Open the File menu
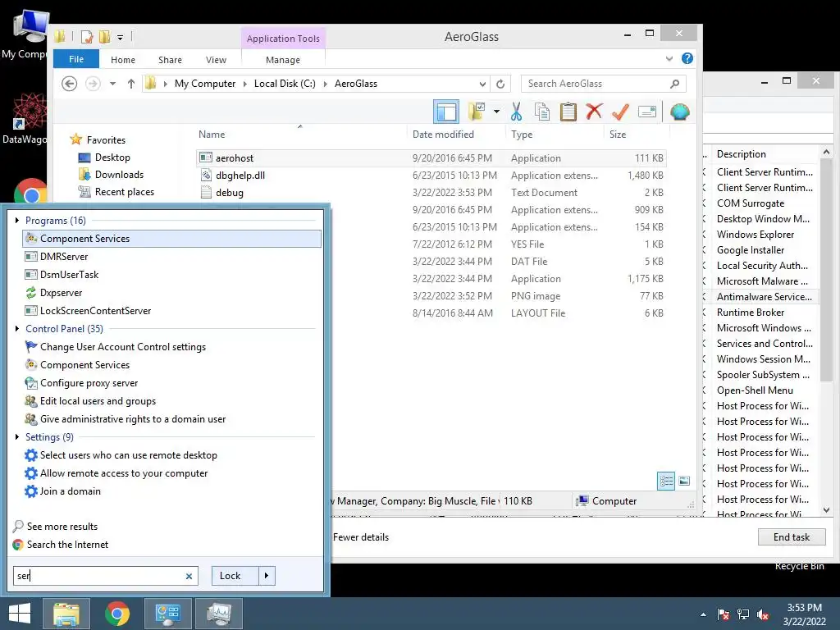This screenshot has width=840, height=630. coord(76,59)
